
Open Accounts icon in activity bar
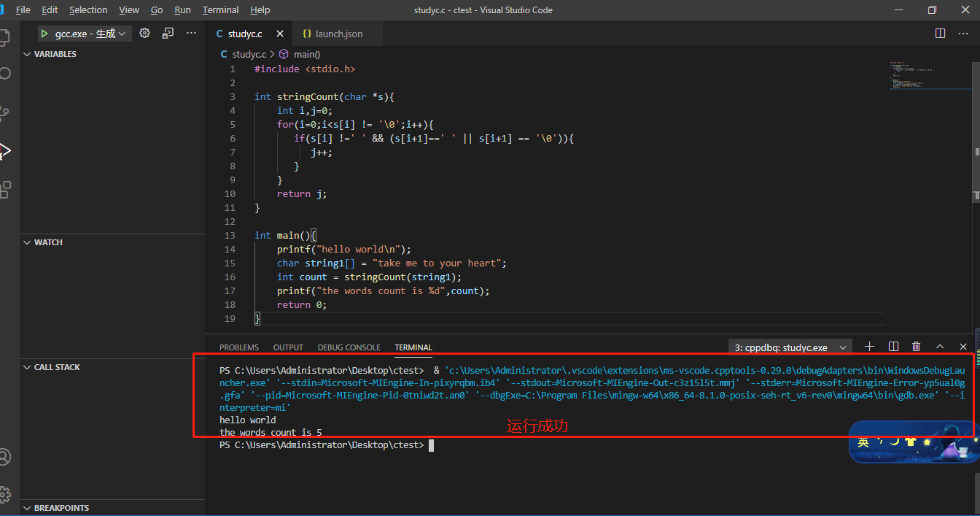pyautogui.click(x=4, y=457)
